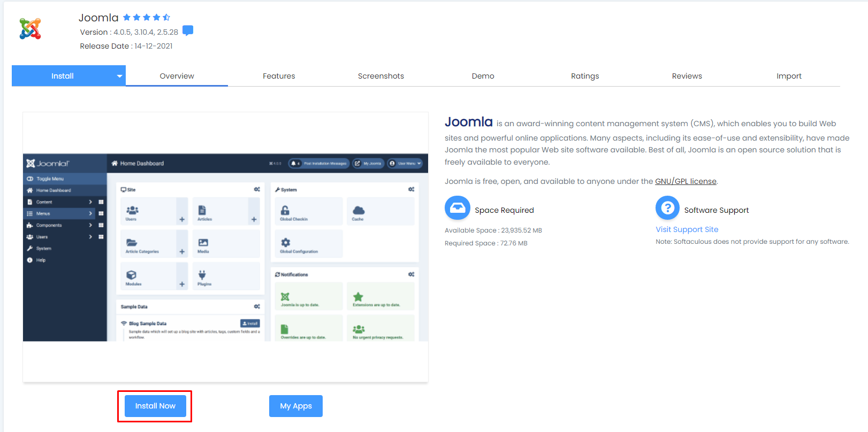Image resolution: width=868 pixels, height=432 pixels.
Task: Go to the Screenshots tab
Action: point(381,76)
